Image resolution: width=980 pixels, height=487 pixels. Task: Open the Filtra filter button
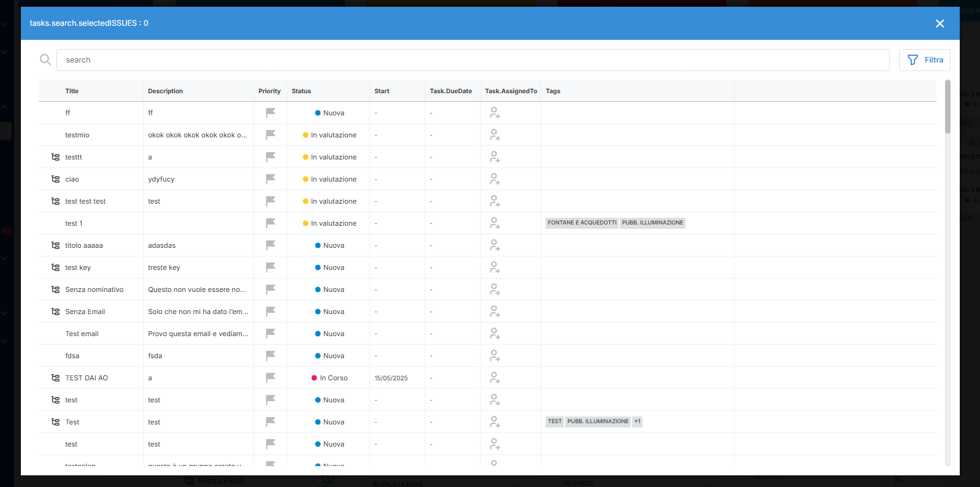924,60
